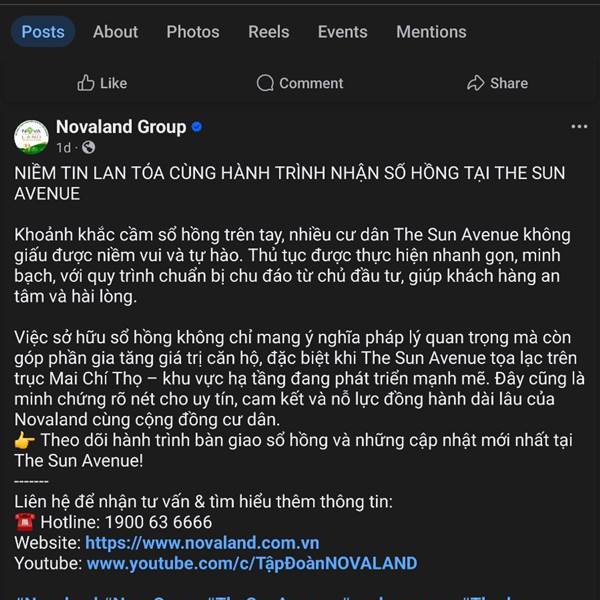Select the Events tab

[x=342, y=32]
